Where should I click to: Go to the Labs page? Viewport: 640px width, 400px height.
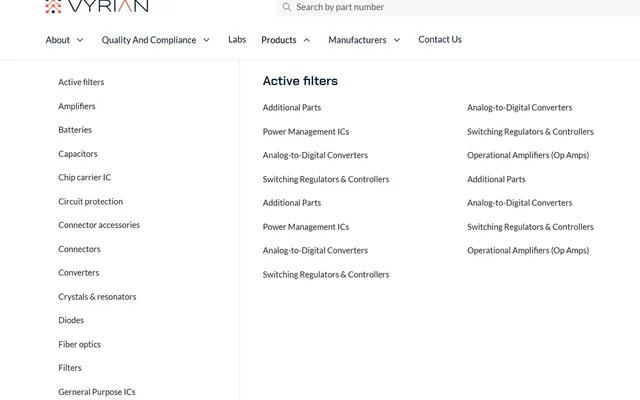pyautogui.click(x=237, y=40)
